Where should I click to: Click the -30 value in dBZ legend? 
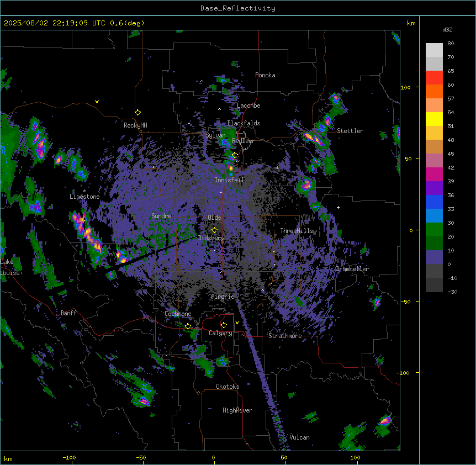click(452, 292)
